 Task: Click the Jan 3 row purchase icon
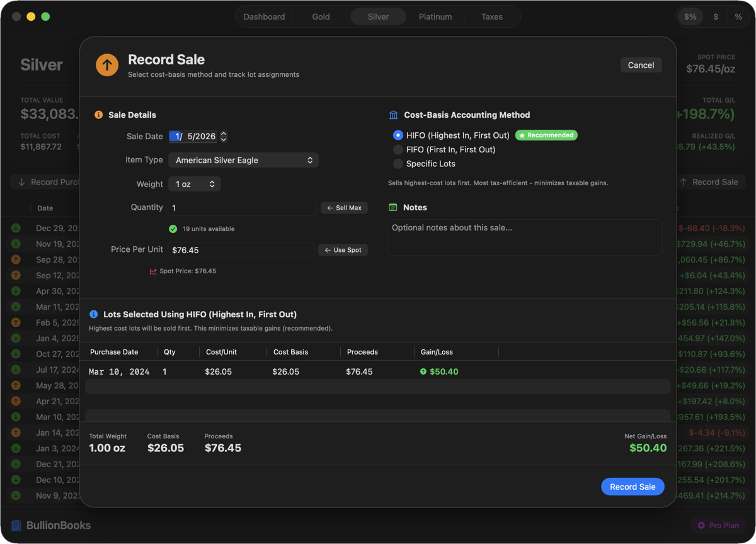(16, 448)
